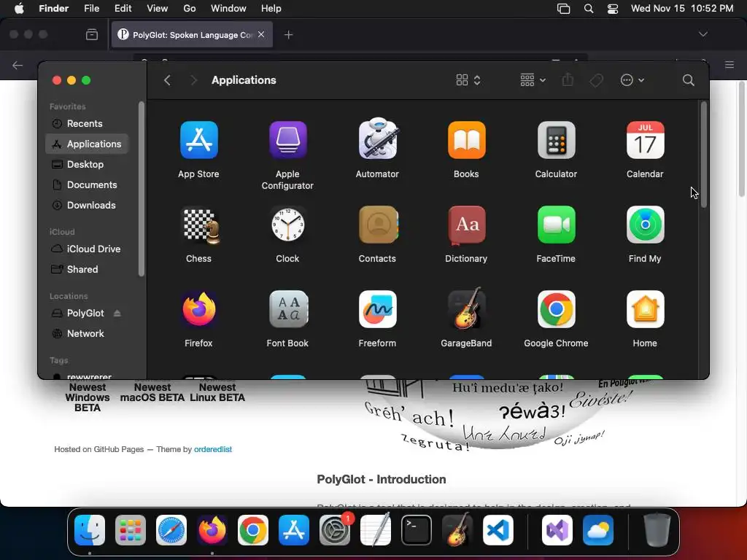
Task: Select the Apple Configurator app icon
Action: (287, 140)
